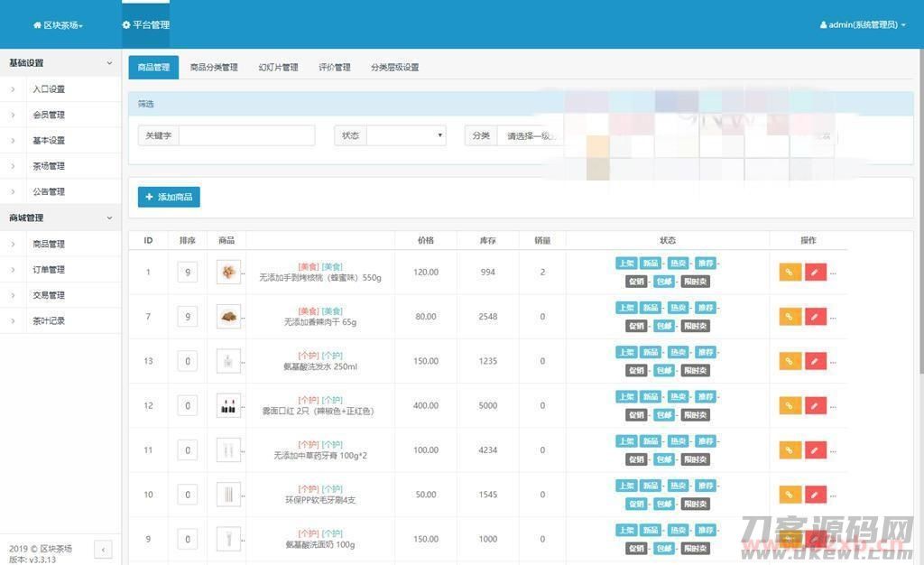Image resolution: width=924 pixels, height=565 pixels.
Task: Click the gear icon beside 平台管理
Action: pyautogui.click(x=125, y=24)
